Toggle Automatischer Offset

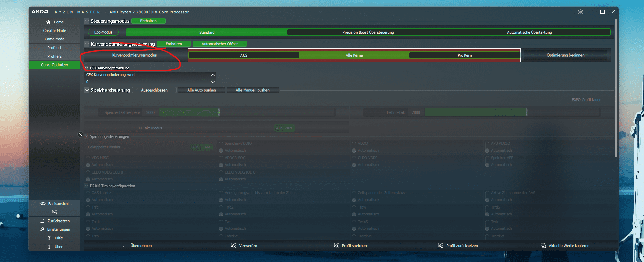click(220, 44)
